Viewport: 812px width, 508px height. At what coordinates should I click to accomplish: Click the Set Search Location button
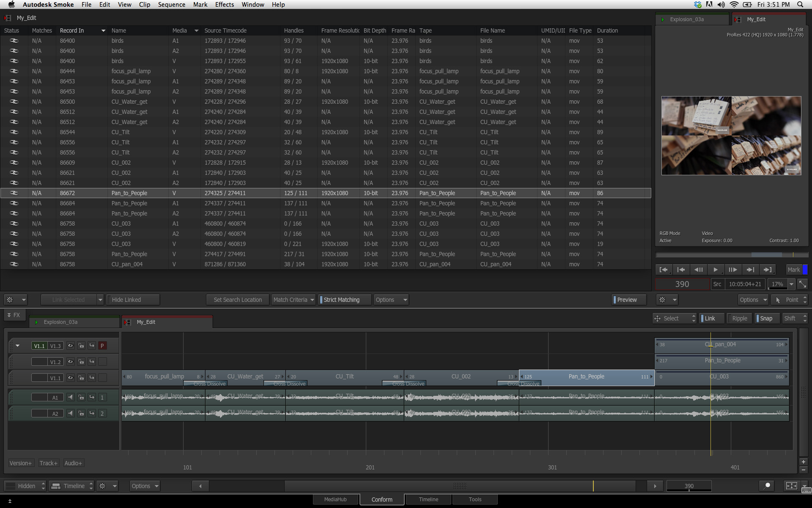[238, 300]
